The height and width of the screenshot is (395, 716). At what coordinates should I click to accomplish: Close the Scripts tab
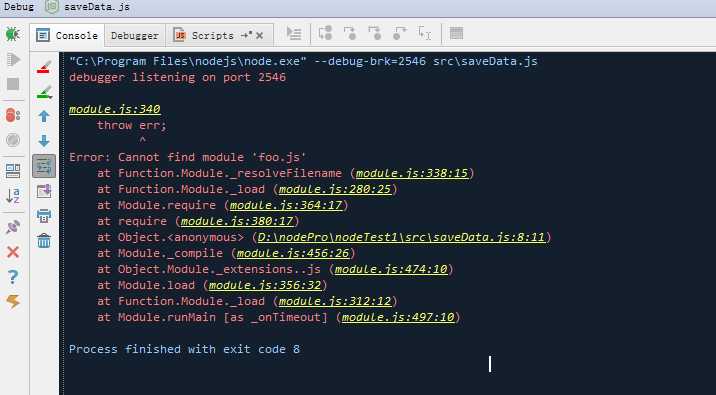click(x=259, y=36)
